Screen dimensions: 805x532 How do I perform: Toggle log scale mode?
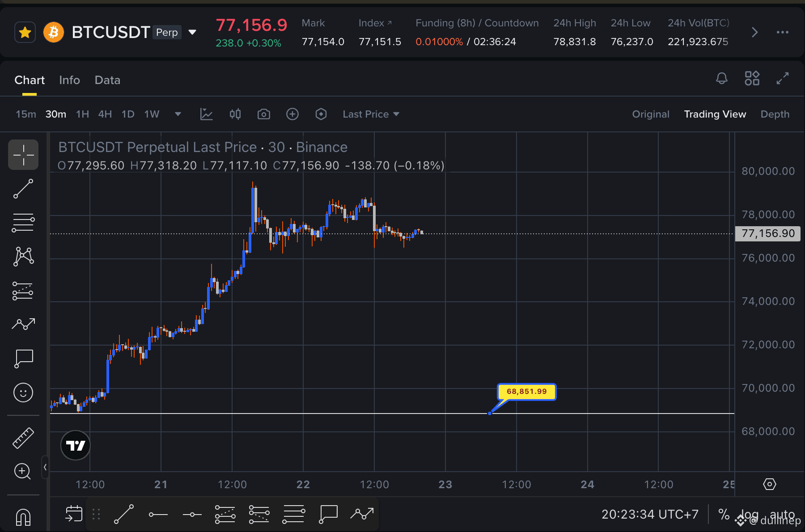click(750, 514)
